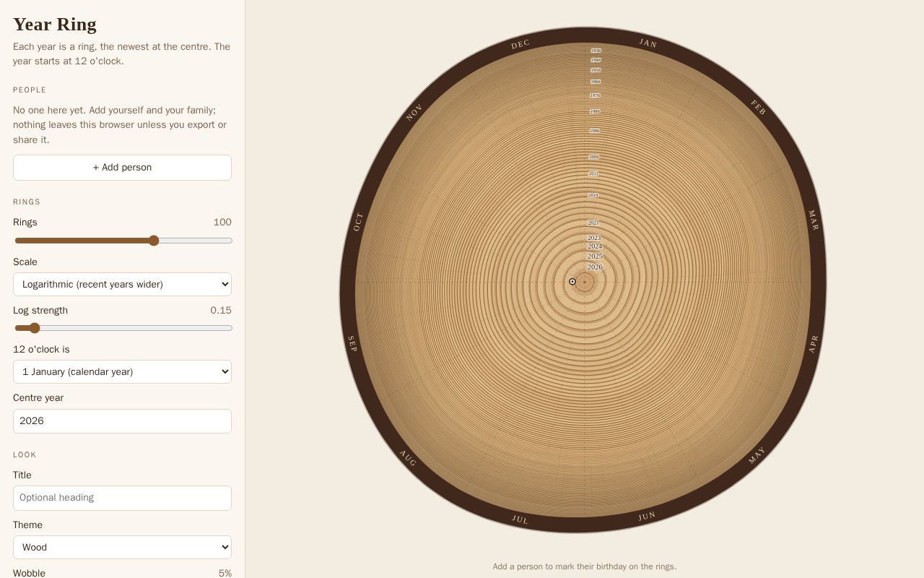The width and height of the screenshot is (924, 578).
Task: Click the Year Ring page heading
Action: [55, 25]
